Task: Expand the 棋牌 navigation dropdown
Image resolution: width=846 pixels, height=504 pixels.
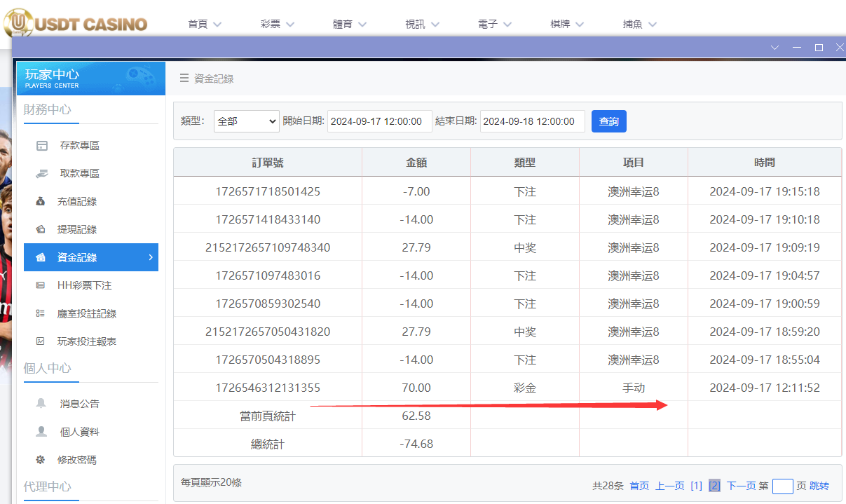Action: tap(566, 23)
